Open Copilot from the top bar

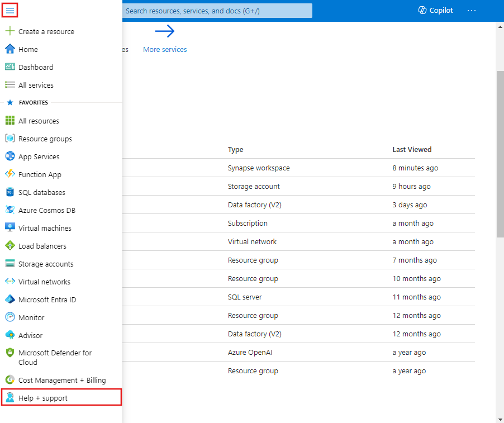click(435, 10)
